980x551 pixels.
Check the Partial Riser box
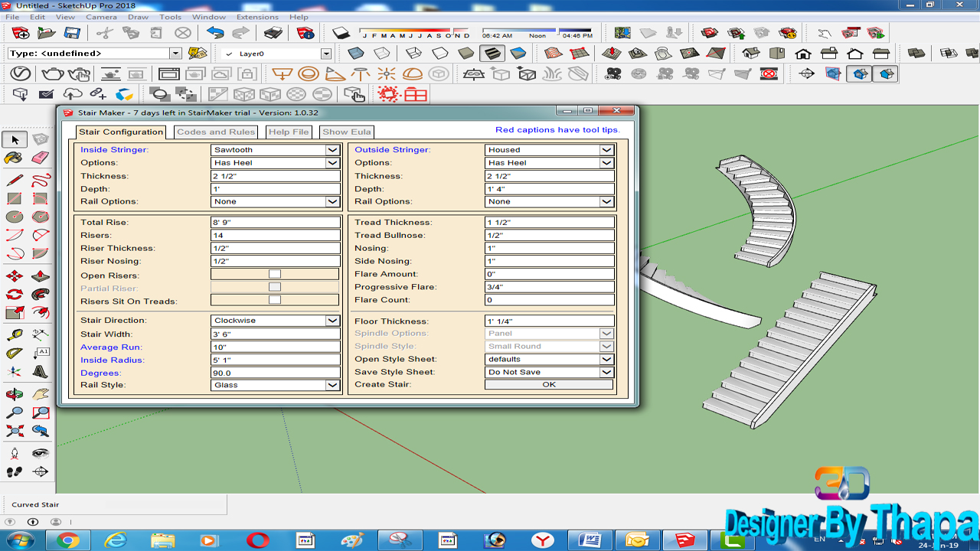(275, 287)
